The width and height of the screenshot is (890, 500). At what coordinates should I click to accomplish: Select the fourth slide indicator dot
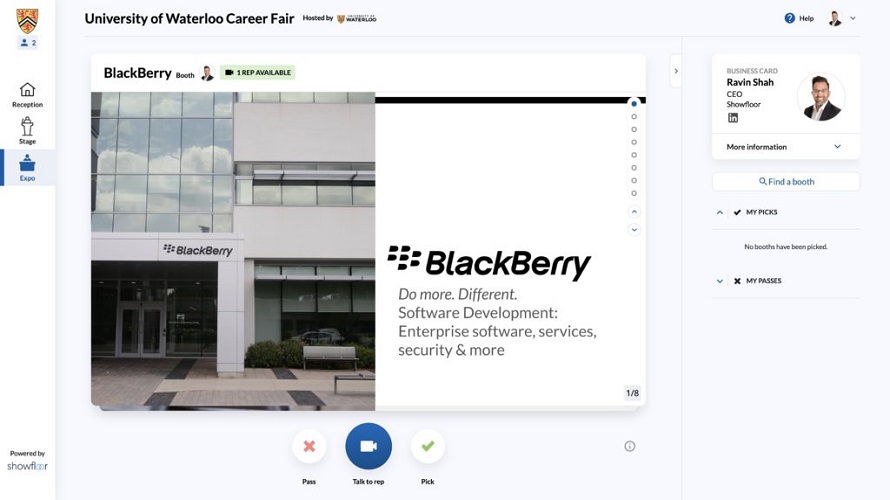[634, 142]
